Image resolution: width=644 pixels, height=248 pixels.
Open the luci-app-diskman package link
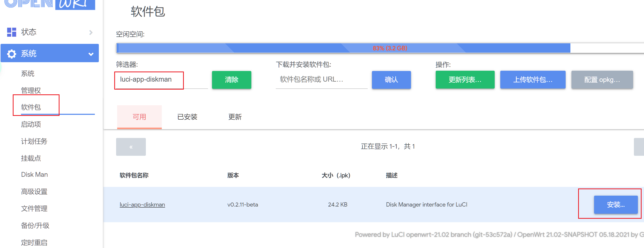click(x=142, y=204)
